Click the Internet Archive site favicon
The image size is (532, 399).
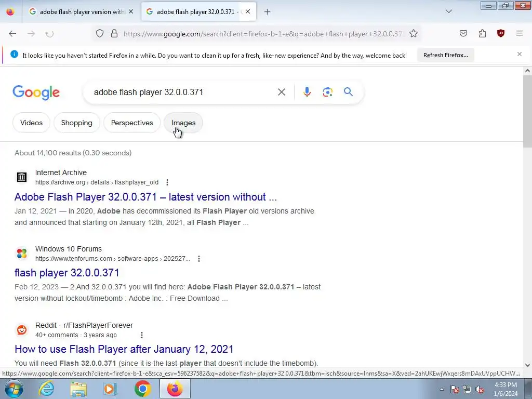[x=22, y=177]
